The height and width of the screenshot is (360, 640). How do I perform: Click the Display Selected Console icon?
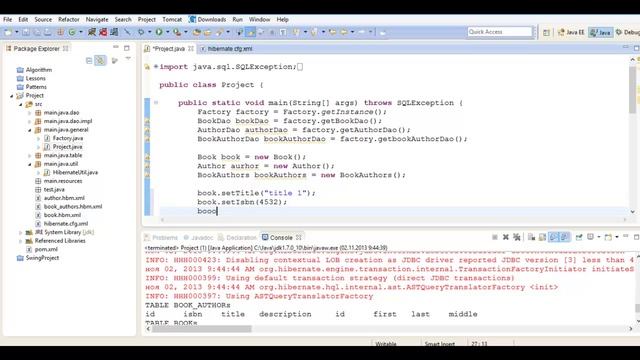click(x=590, y=237)
